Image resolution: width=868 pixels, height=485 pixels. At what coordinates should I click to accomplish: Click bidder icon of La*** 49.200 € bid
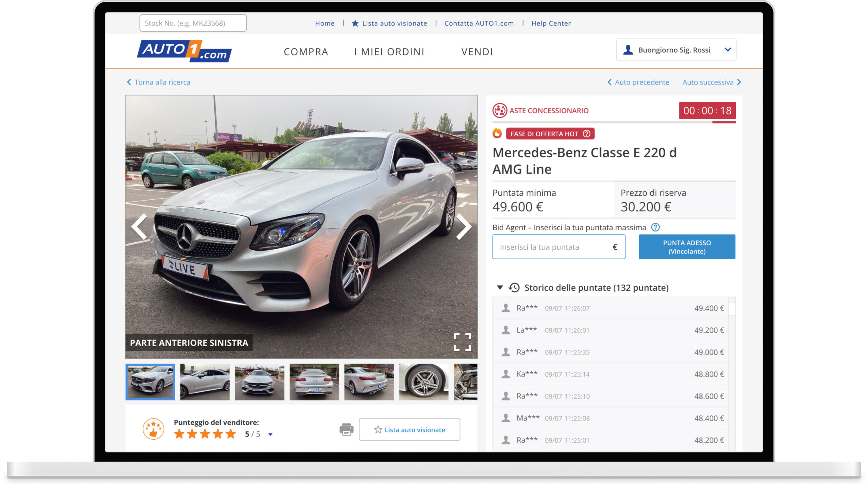point(506,330)
